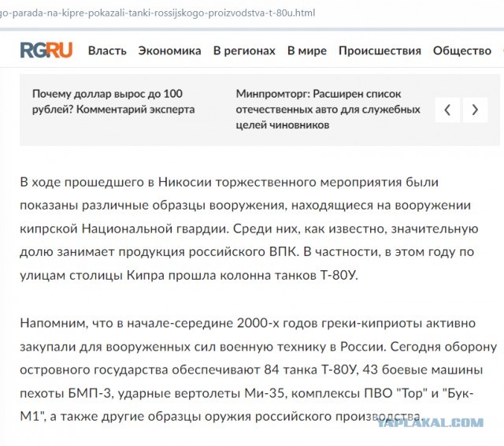The width and height of the screenshot is (504, 446).
Task: Click the page URL in address bar
Action: [x=157, y=13]
